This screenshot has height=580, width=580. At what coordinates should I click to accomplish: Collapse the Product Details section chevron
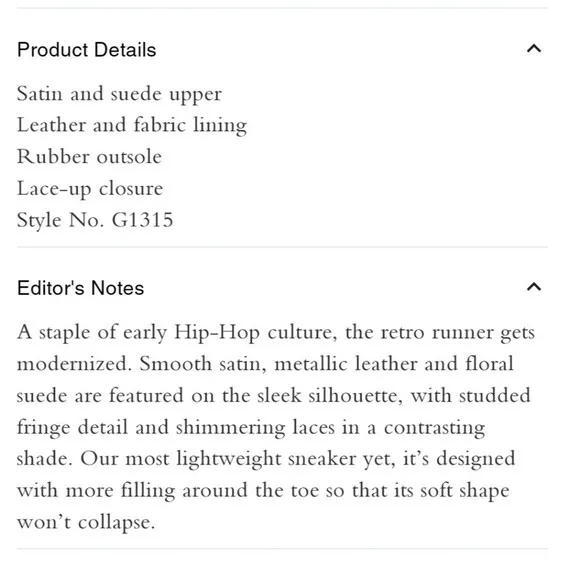(x=534, y=49)
